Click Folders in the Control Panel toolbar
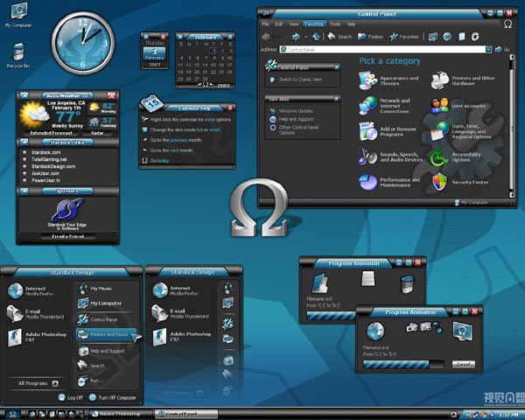Screen dimensions: 525x420 [x=370, y=37]
